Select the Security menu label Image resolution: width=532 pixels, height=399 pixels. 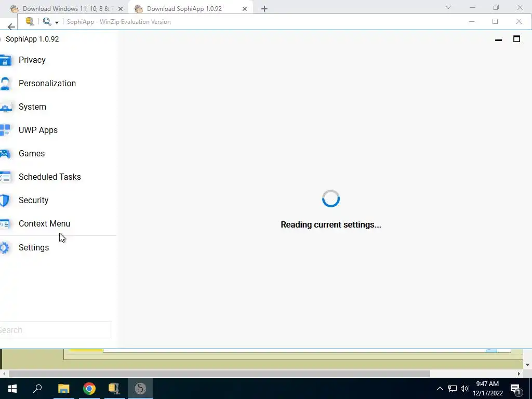[x=33, y=201]
